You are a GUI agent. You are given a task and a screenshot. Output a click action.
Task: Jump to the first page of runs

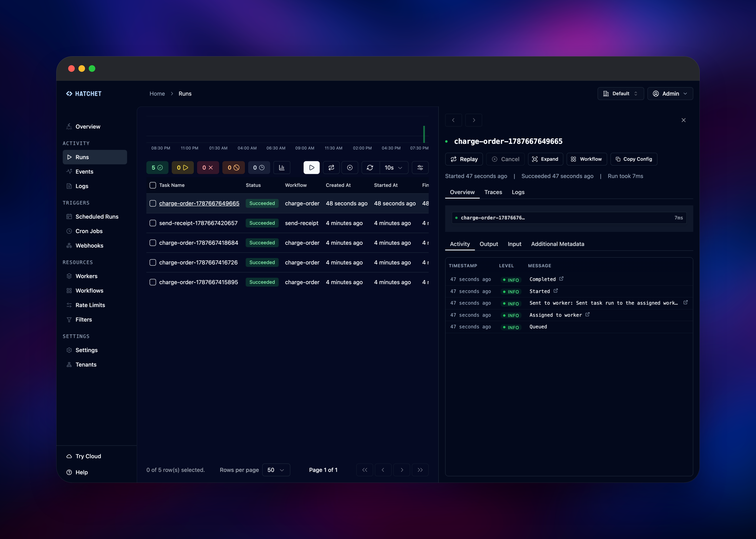365,470
